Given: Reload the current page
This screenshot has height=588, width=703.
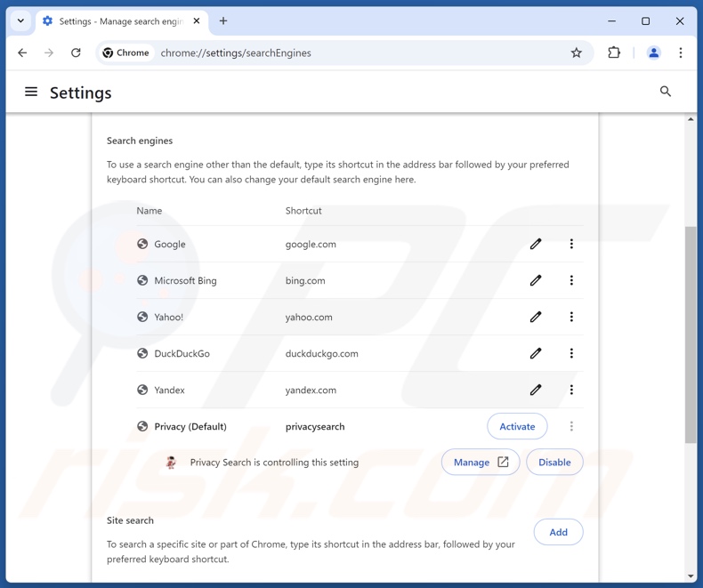Looking at the screenshot, I should coord(77,53).
